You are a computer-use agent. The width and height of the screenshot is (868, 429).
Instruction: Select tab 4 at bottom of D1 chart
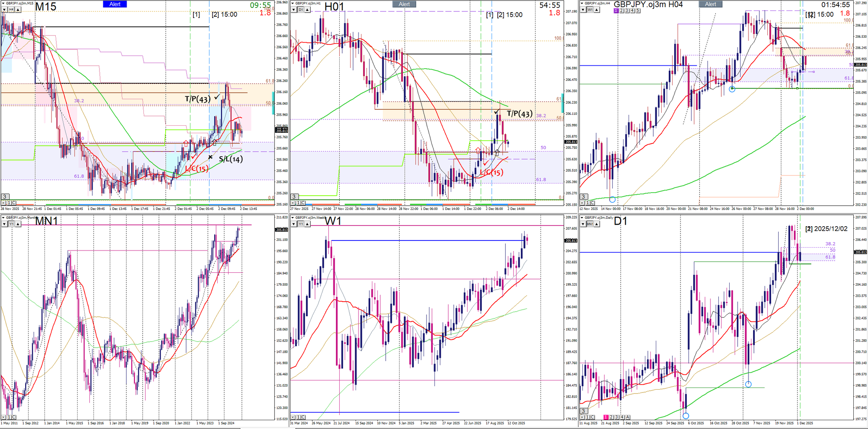coord(622,417)
